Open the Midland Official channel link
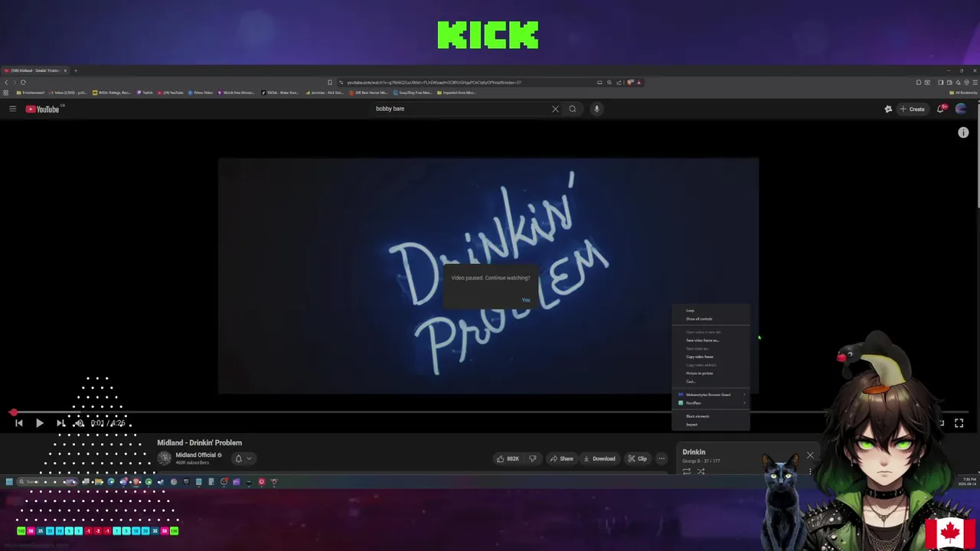Screen dimensions: 980x551 [196, 455]
